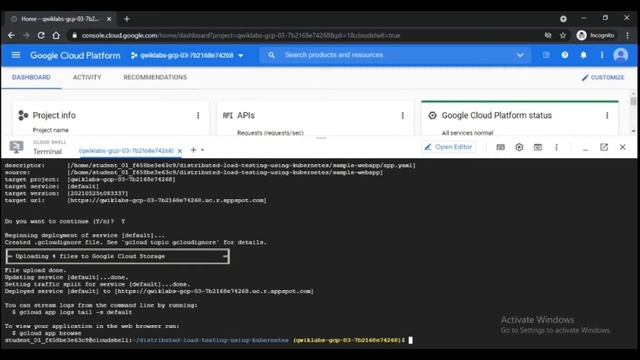Open the hamburger navigation menu
This screenshot has width=640, height=360.
(16, 55)
